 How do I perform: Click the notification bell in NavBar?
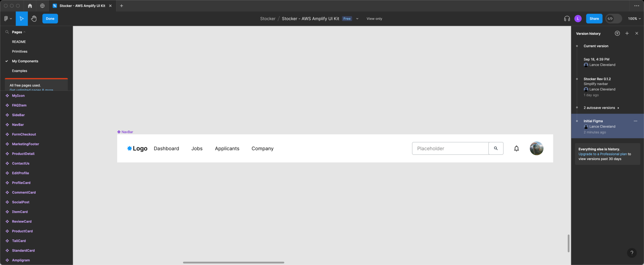pos(517,148)
